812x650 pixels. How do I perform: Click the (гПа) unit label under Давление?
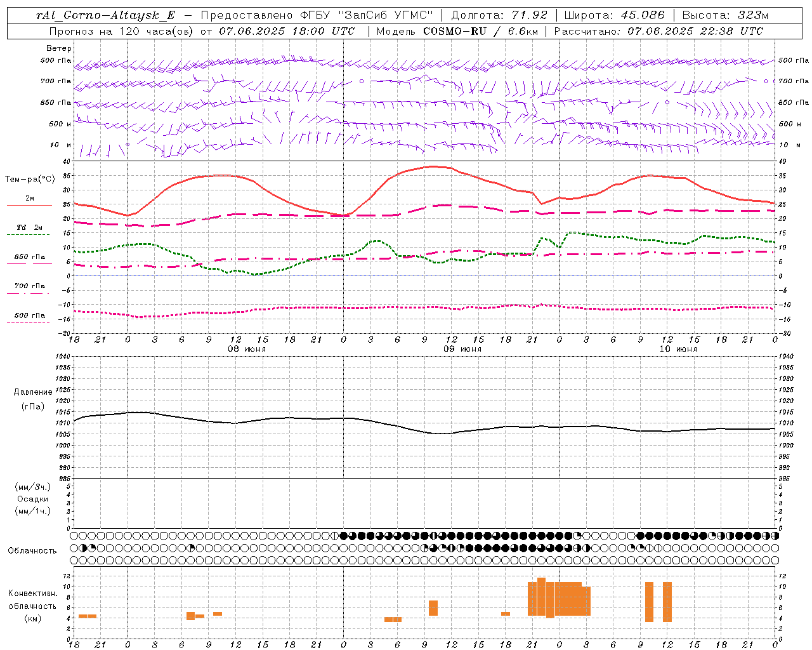(x=33, y=406)
